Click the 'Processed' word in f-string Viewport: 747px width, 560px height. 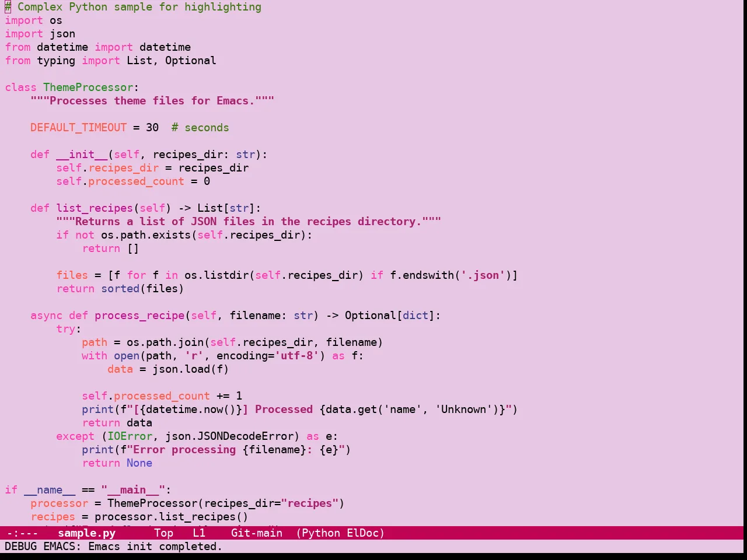click(x=284, y=409)
